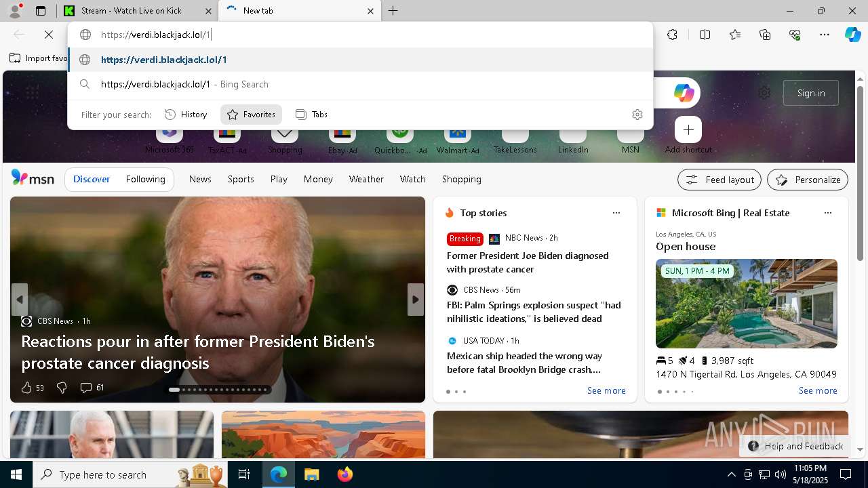
Task: Open the Feed layout options
Action: (719, 180)
